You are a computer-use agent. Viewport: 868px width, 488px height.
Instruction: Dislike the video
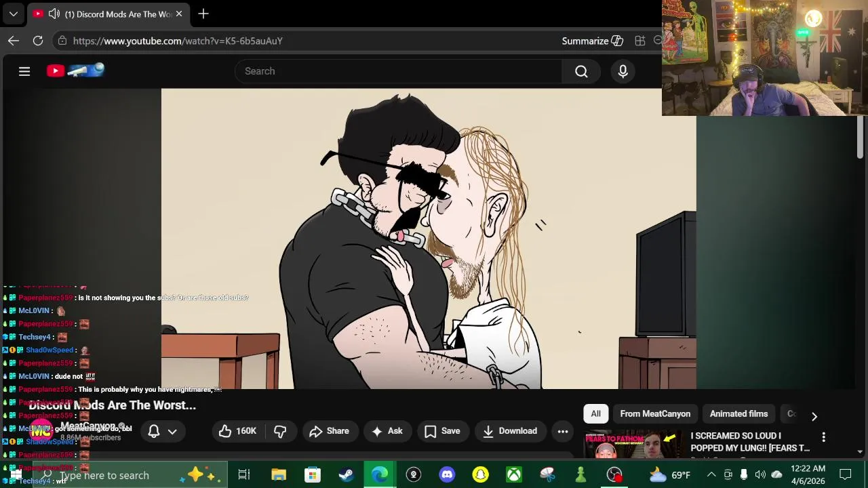click(x=280, y=431)
